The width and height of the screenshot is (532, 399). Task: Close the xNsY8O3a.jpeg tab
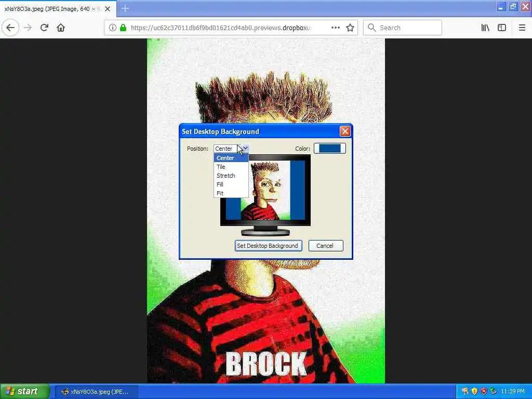coord(108,9)
